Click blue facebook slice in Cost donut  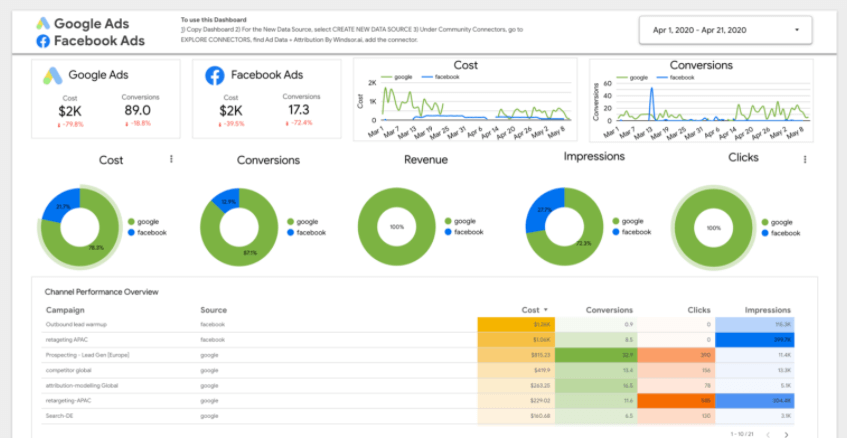point(63,206)
